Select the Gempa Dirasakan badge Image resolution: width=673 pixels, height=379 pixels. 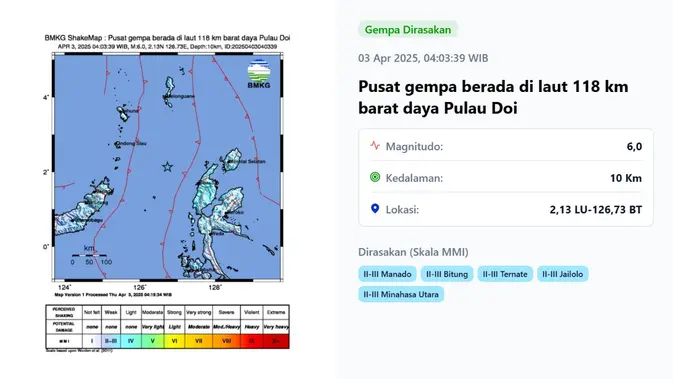[408, 30]
